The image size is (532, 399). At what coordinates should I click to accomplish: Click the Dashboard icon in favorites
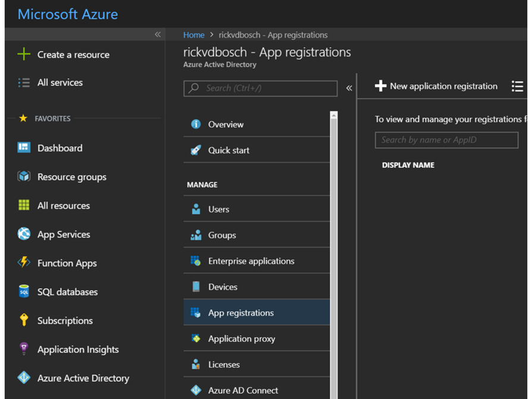point(24,147)
